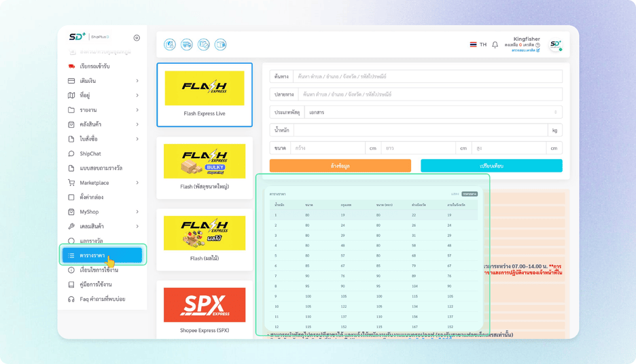Click the edit icon beside ตรวจสอบเครดิต
Image resolution: width=636 pixels, height=364 pixels.
click(x=538, y=50)
